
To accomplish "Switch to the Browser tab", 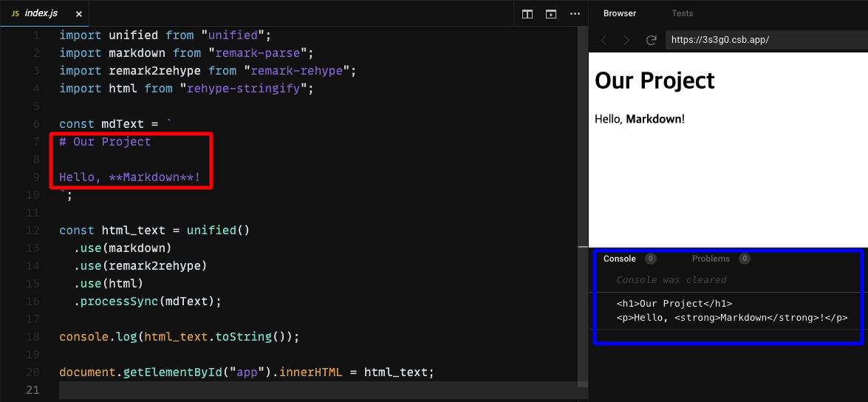I will tap(620, 13).
